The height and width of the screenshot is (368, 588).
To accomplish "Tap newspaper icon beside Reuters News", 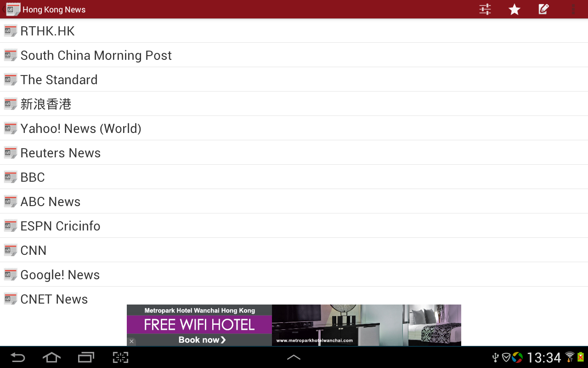I will [11, 153].
